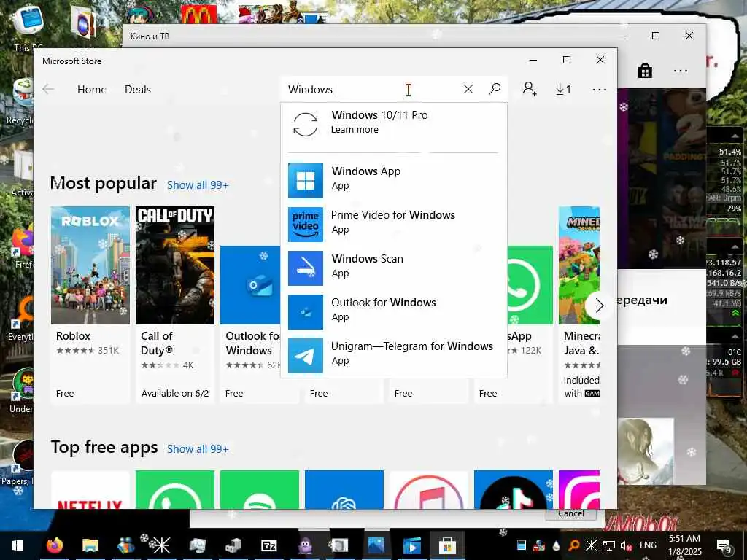The height and width of the screenshot is (560, 747).
Task: Open the account sign-in icon
Action: click(x=530, y=89)
